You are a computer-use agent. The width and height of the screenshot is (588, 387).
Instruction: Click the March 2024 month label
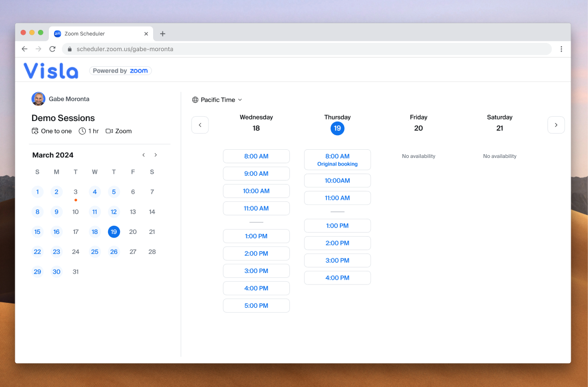[53, 155]
